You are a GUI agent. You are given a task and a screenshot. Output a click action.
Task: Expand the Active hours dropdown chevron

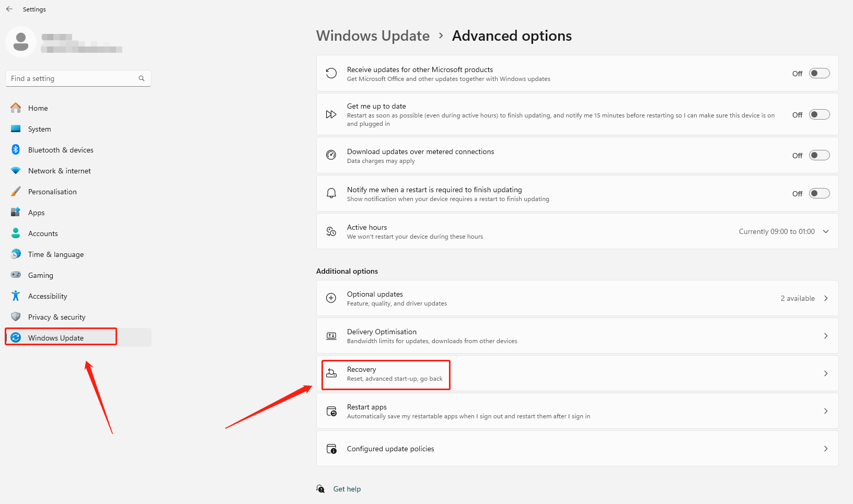click(x=826, y=231)
